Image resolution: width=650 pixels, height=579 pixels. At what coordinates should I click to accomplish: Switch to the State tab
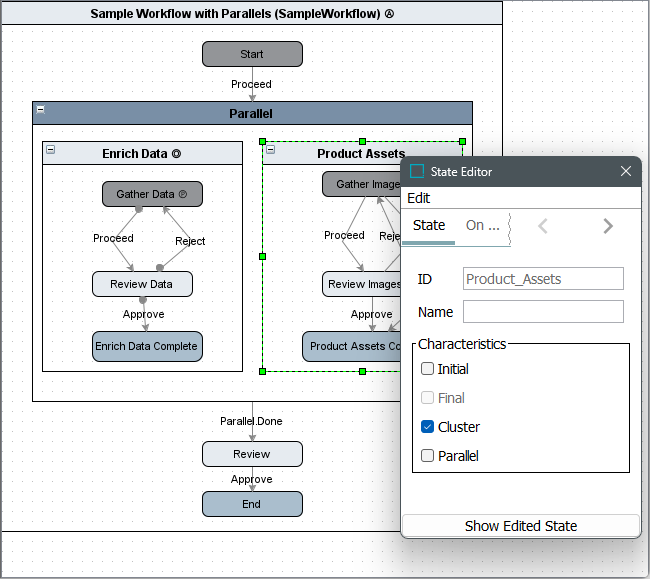(429, 225)
